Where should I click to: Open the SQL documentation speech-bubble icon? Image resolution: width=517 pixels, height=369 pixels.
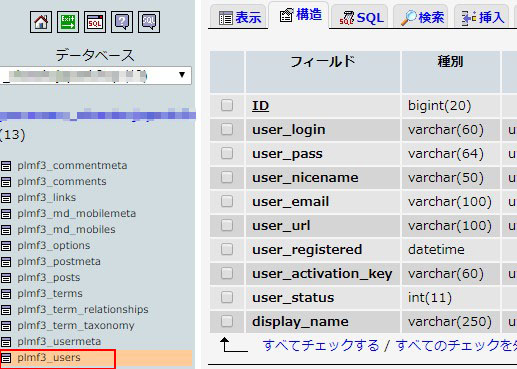[149, 22]
